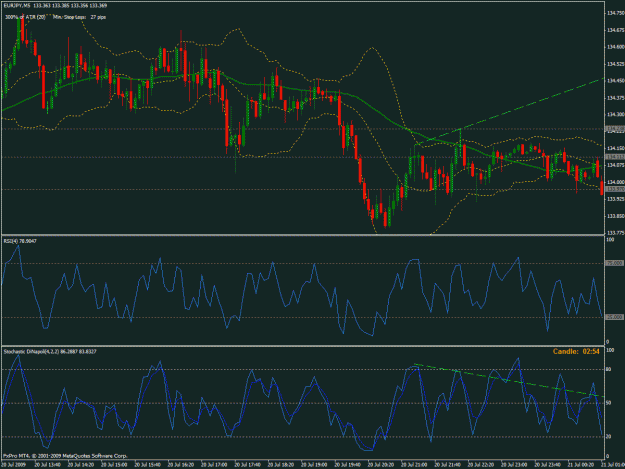
Task: Click the 134.375 price scale label
Action: pos(615,98)
